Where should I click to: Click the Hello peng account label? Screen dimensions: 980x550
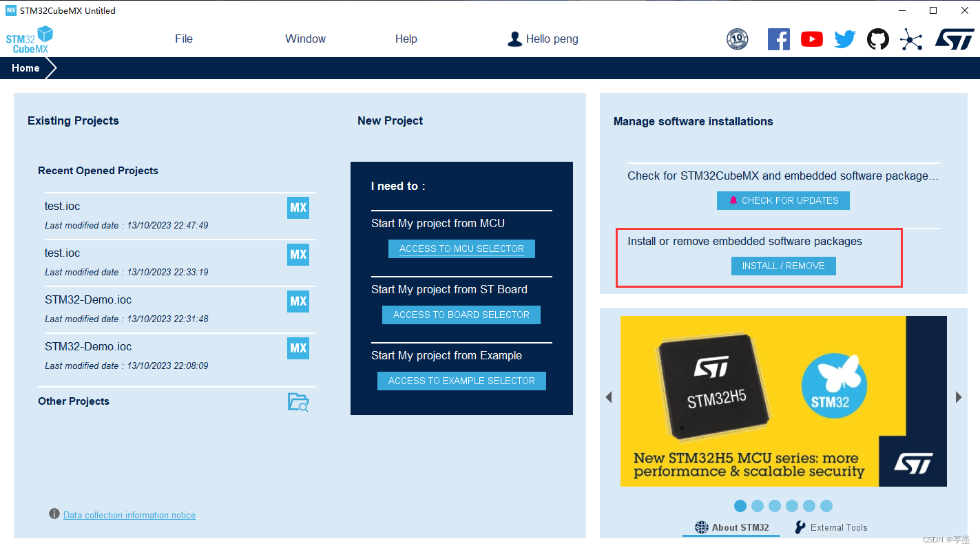coord(552,39)
